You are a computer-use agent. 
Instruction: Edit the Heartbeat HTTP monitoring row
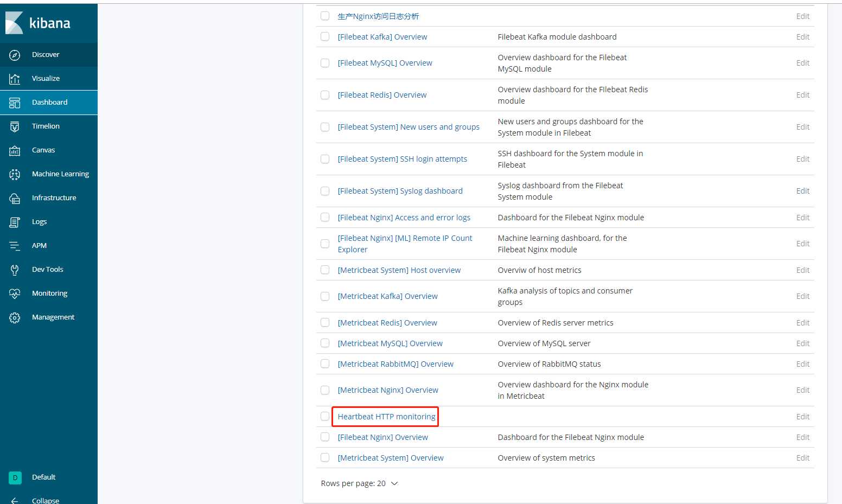[802, 417]
